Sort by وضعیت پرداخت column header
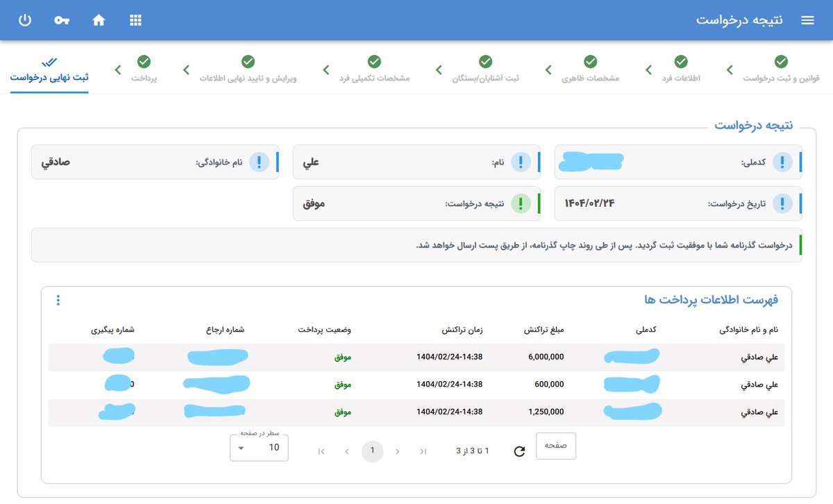 click(x=325, y=330)
